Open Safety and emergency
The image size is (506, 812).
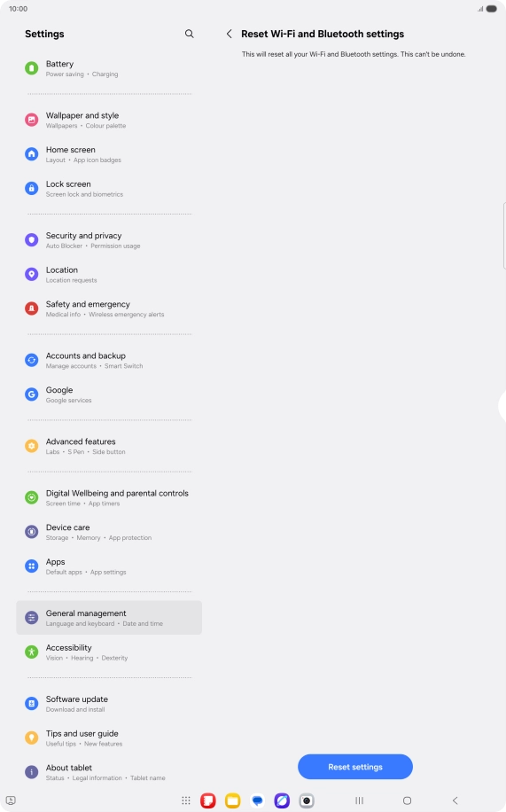point(109,308)
